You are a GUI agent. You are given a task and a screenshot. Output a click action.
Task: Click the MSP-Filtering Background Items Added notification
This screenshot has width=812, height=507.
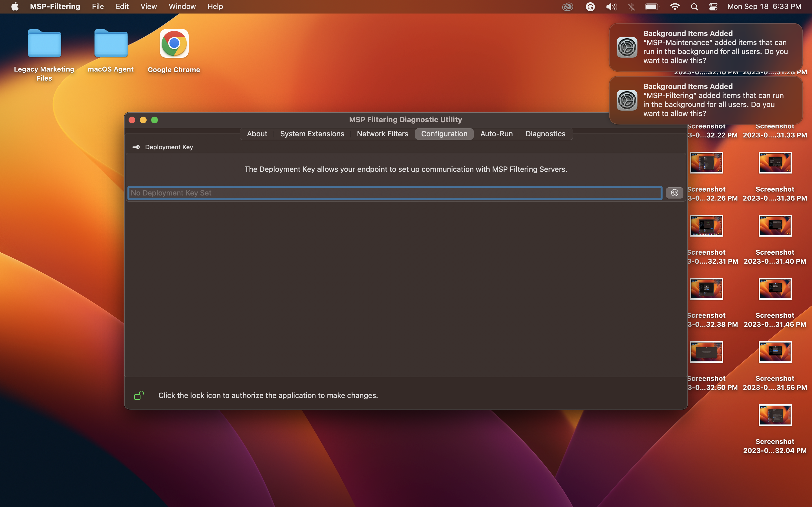click(x=705, y=100)
